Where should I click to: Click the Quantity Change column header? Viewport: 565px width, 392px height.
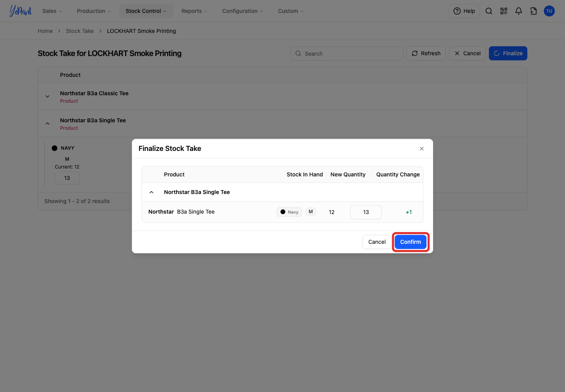398,174
